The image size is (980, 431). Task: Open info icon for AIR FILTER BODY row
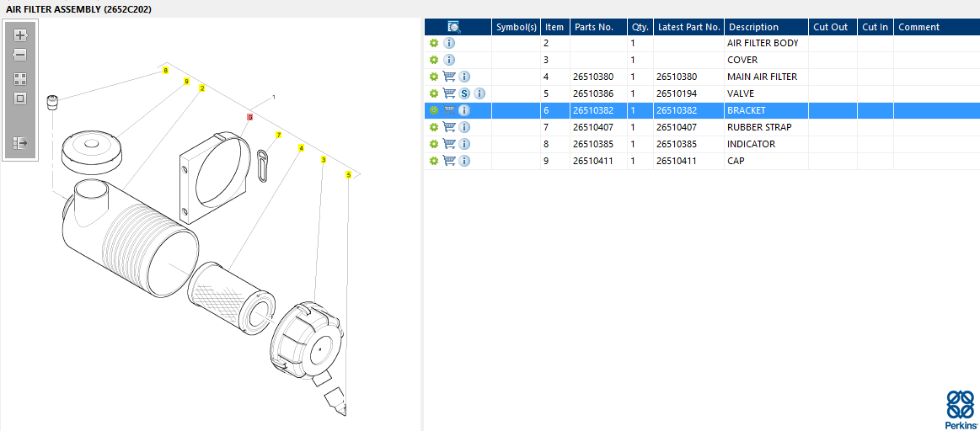point(449,43)
